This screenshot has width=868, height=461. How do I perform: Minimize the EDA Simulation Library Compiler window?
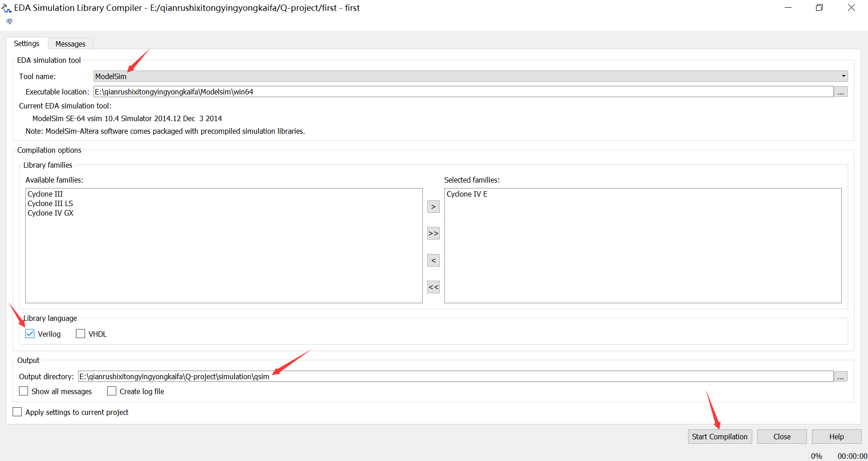pyautogui.click(x=788, y=8)
